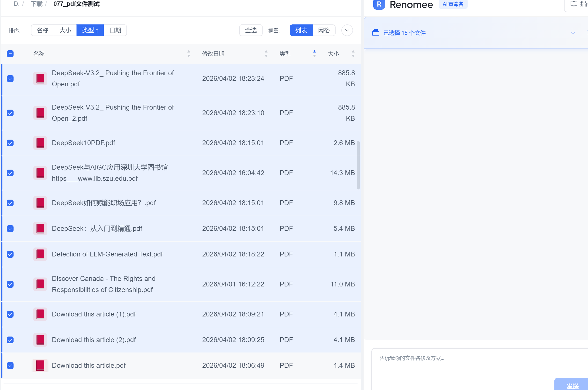This screenshot has height=390, width=588.
Task: Click the Renomee logo icon
Action: pyautogui.click(x=379, y=4)
